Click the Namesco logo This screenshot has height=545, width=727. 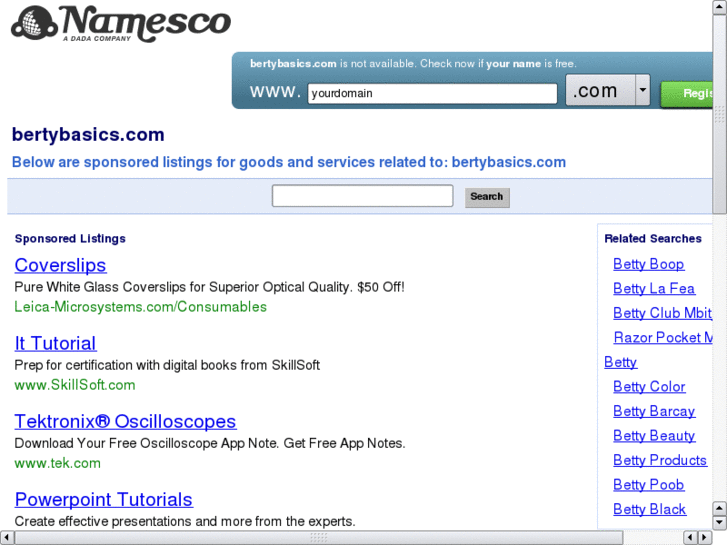[121, 23]
